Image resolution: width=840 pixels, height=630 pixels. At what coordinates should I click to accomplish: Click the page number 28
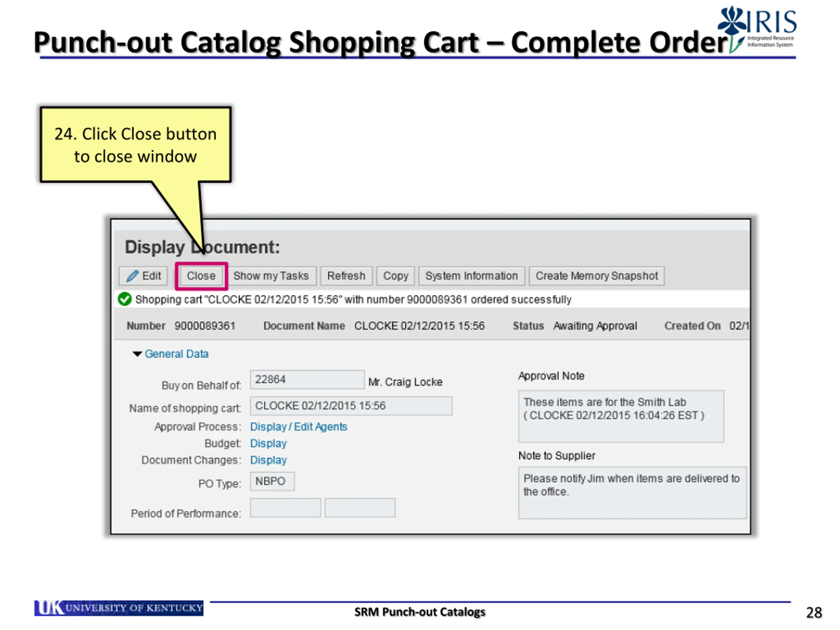tap(814, 613)
